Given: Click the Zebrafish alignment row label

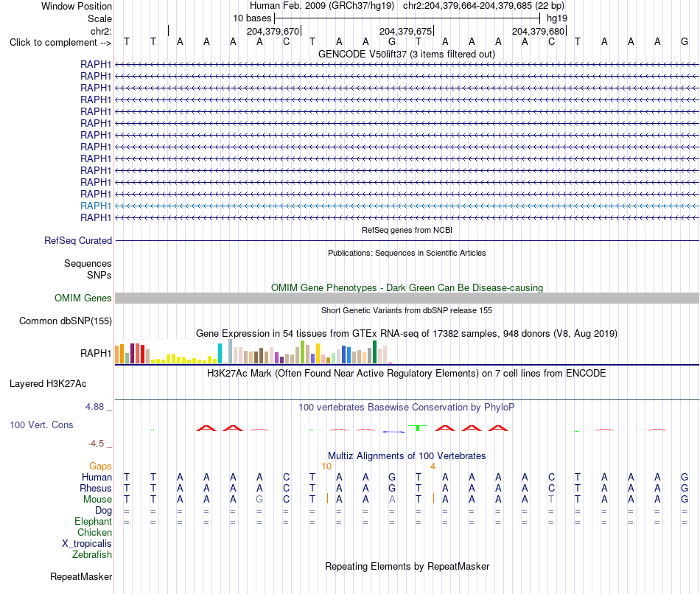Looking at the screenshot, I should (x=92, y=554).
